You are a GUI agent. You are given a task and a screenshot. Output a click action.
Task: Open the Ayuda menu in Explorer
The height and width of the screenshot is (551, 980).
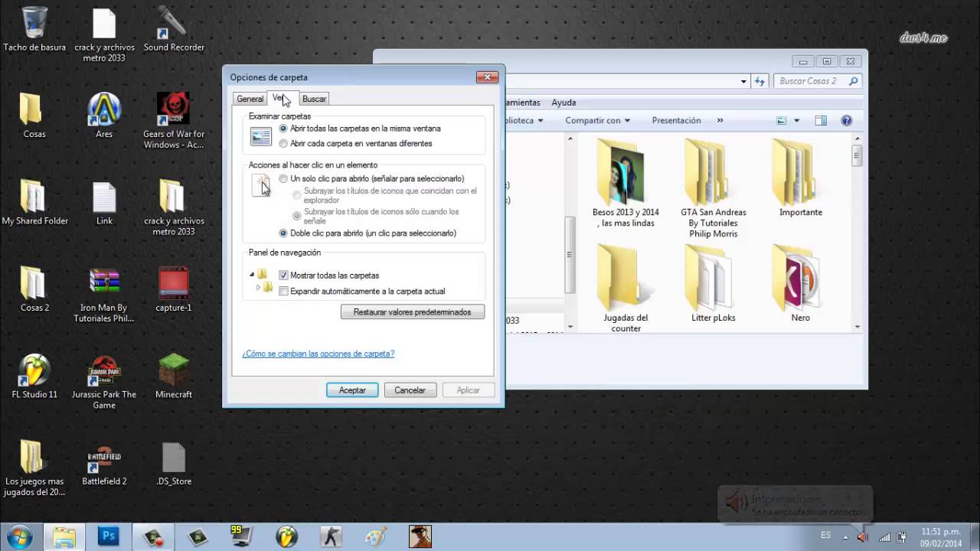click(x=563, y=103)
